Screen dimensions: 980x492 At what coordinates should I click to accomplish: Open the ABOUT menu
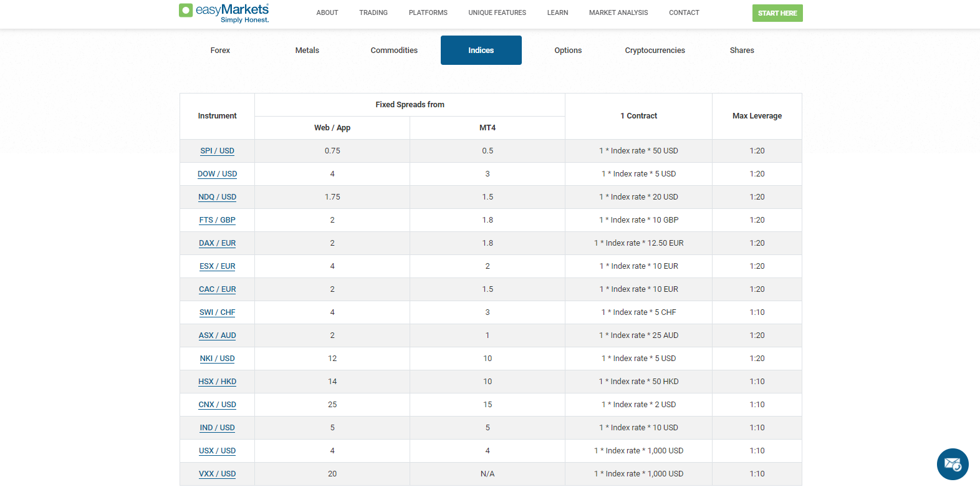pos(327,12)
